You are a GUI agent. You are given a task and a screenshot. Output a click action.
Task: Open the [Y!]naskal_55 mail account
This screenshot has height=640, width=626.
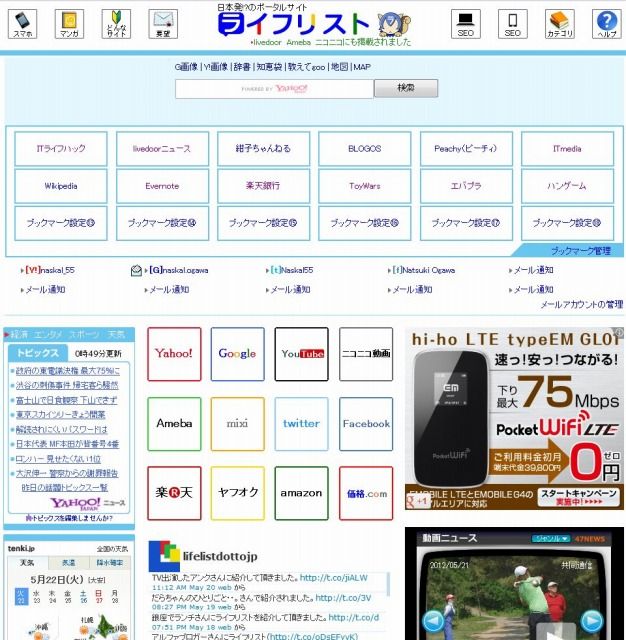(x=50, y=270)
